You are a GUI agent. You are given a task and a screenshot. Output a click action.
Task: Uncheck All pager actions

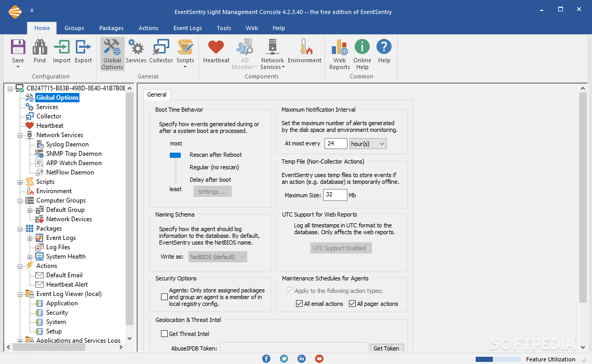click(352, 304)
